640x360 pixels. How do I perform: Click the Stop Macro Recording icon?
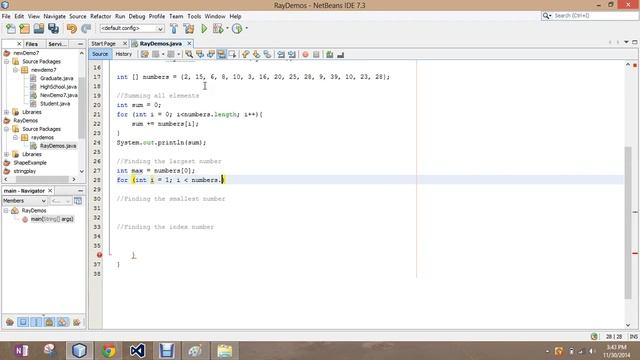click(x=316, y=54)
